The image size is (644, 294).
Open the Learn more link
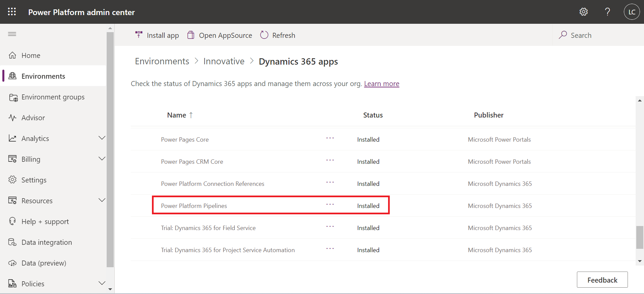pyautogui.click(x=381, y=84)
